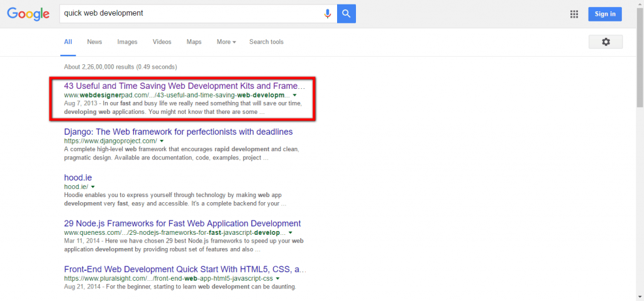
Task: Expand arrow beside pluralsight.com URL
Action: 278,279
